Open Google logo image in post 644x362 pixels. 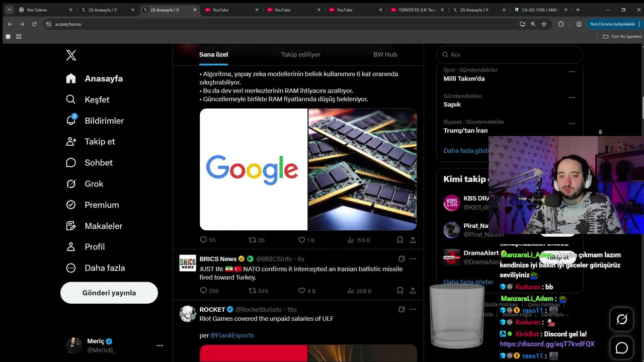point(254,169)
